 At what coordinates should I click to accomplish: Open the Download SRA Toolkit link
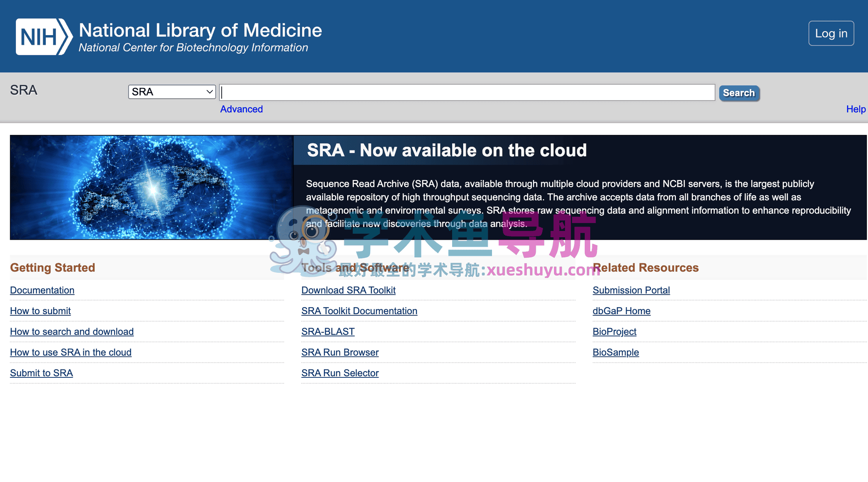click(348, 290)
